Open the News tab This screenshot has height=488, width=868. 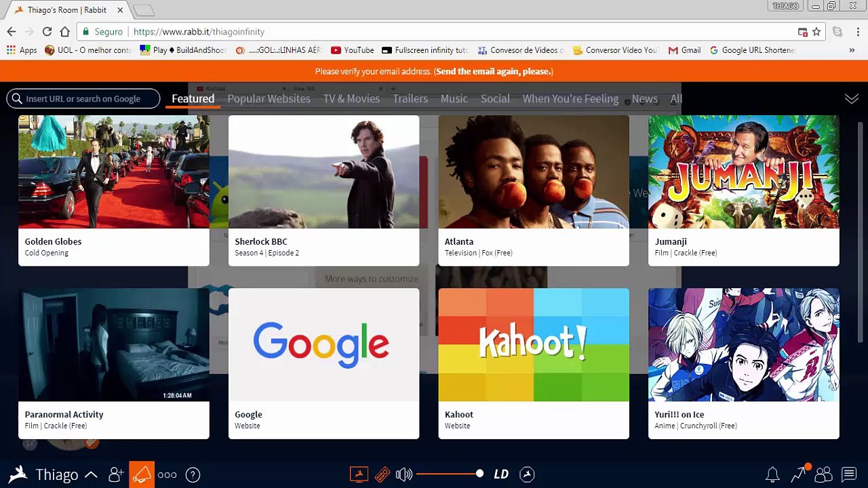point(645,99)
